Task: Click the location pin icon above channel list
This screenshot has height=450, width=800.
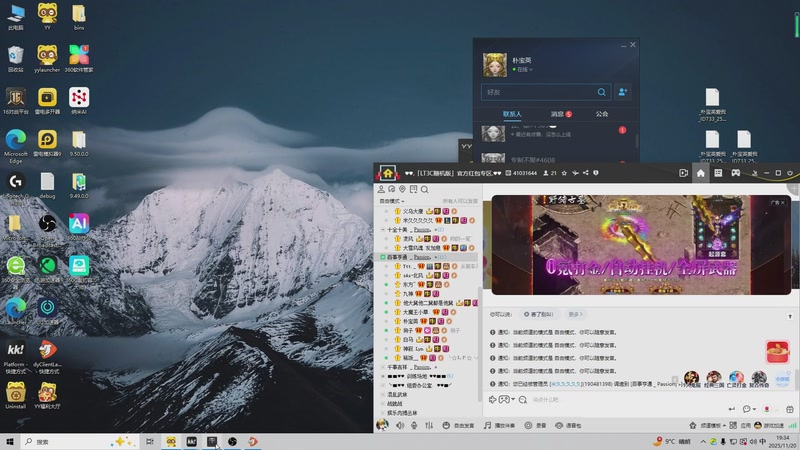Action: click(403, 189)
